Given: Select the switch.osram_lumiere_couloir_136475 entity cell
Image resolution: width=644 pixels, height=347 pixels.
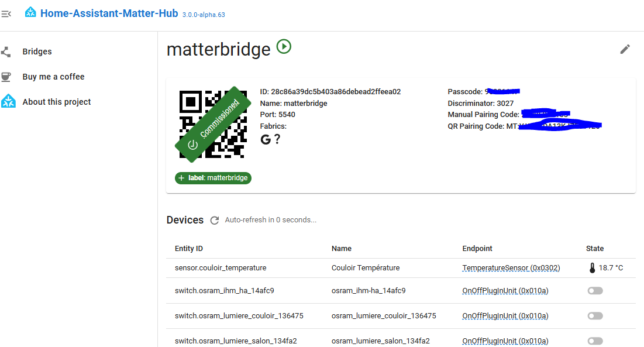Looking at the screenshot, I should tap(239, 316).
